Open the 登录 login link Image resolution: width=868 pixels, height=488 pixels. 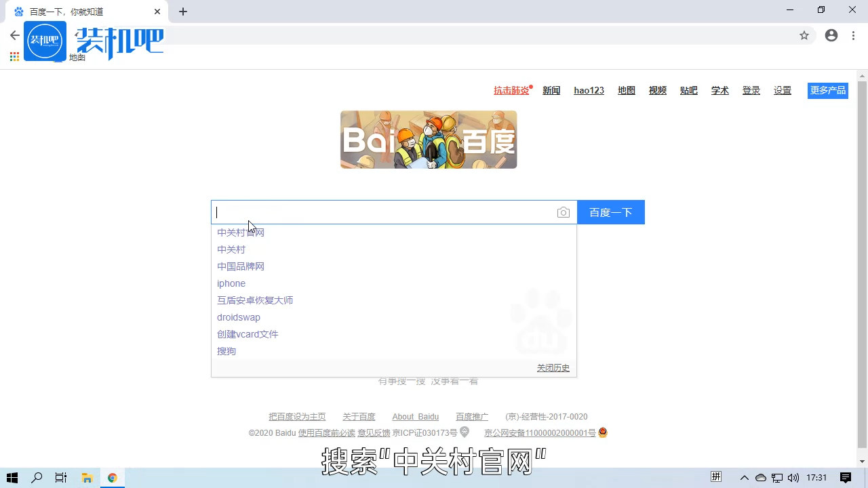click(751, 90)
